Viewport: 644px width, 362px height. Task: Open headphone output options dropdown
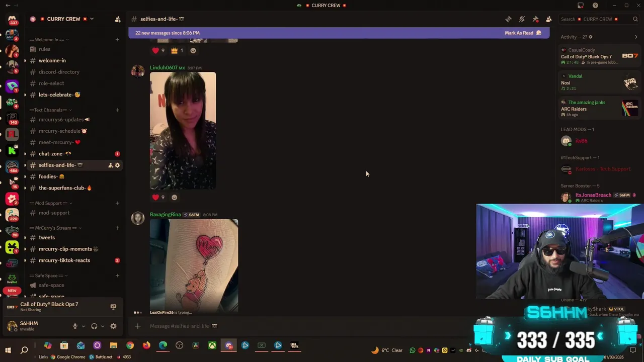coord(103,326)
